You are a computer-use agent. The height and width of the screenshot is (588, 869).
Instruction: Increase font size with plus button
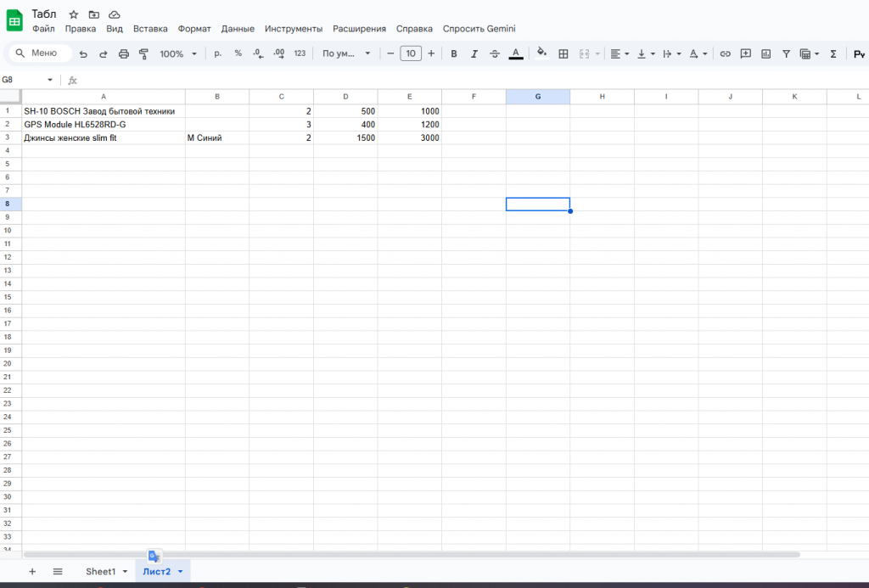[431, 53]
